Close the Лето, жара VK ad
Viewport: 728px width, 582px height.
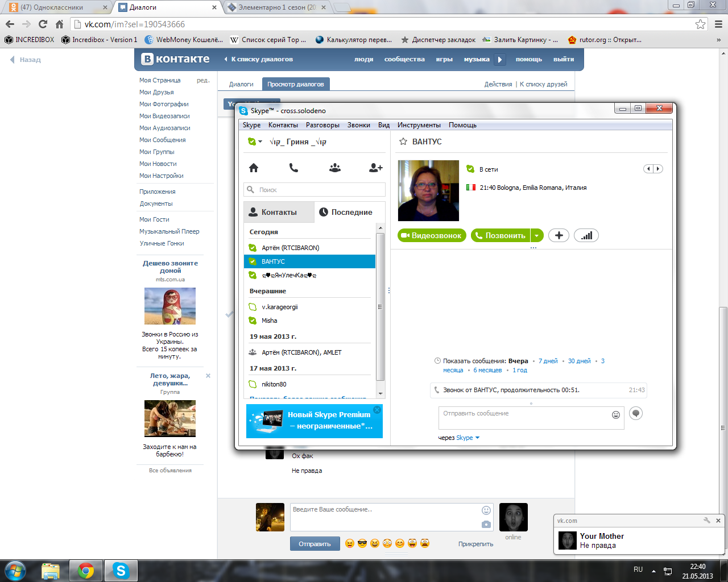[208, 376]
